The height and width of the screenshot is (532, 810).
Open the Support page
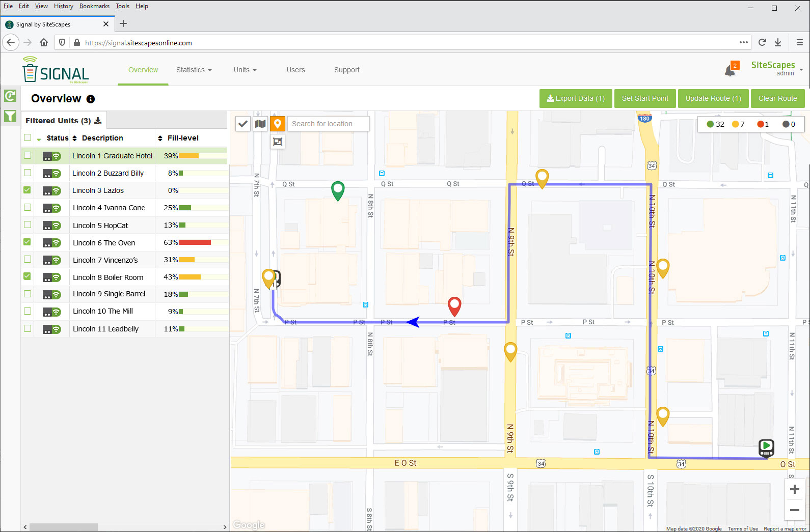coord(346,70)
